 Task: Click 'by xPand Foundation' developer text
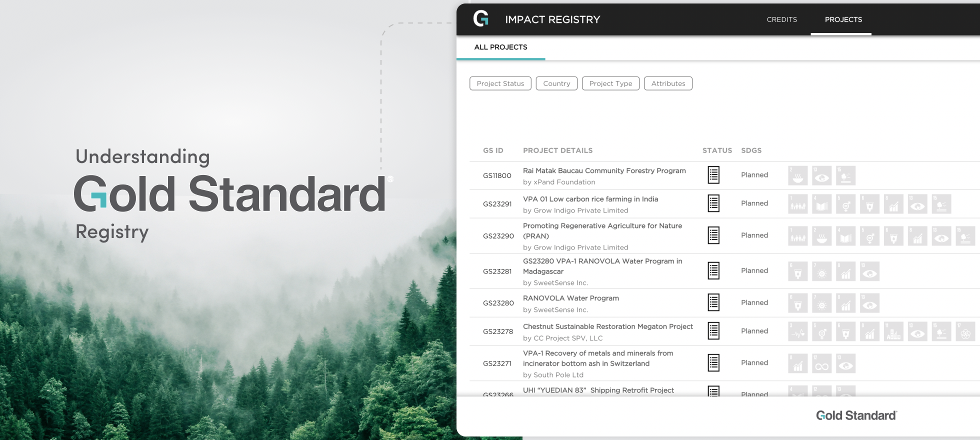coord(559,182)
